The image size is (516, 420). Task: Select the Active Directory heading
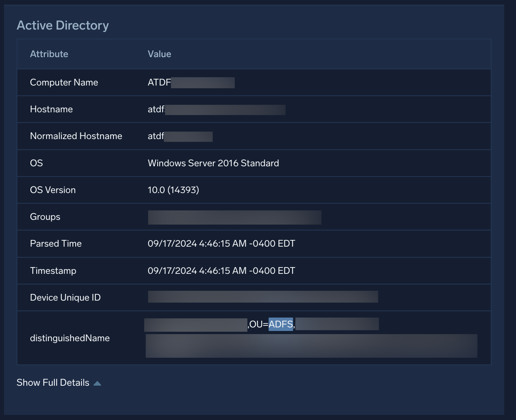pos(63,25)
